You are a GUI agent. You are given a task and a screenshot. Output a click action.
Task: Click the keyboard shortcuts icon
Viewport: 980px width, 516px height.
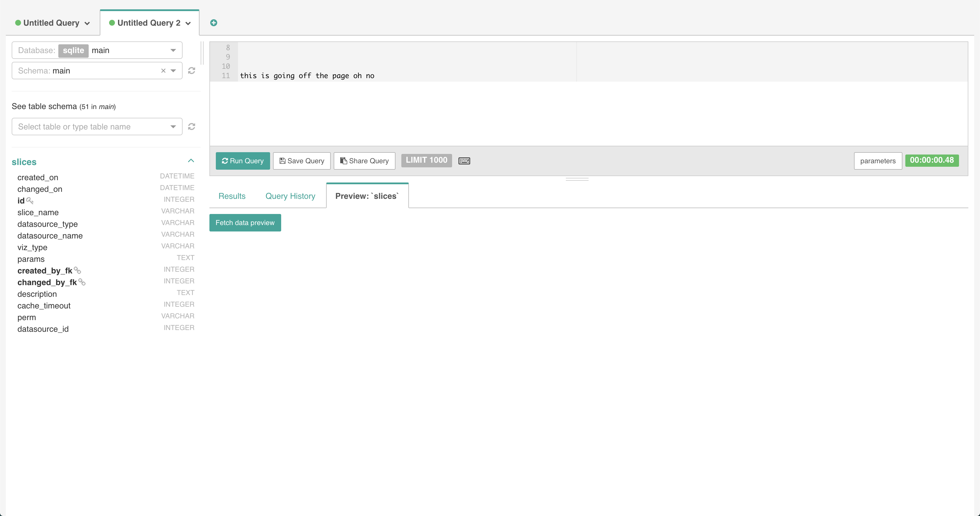(x=464, y=161)
